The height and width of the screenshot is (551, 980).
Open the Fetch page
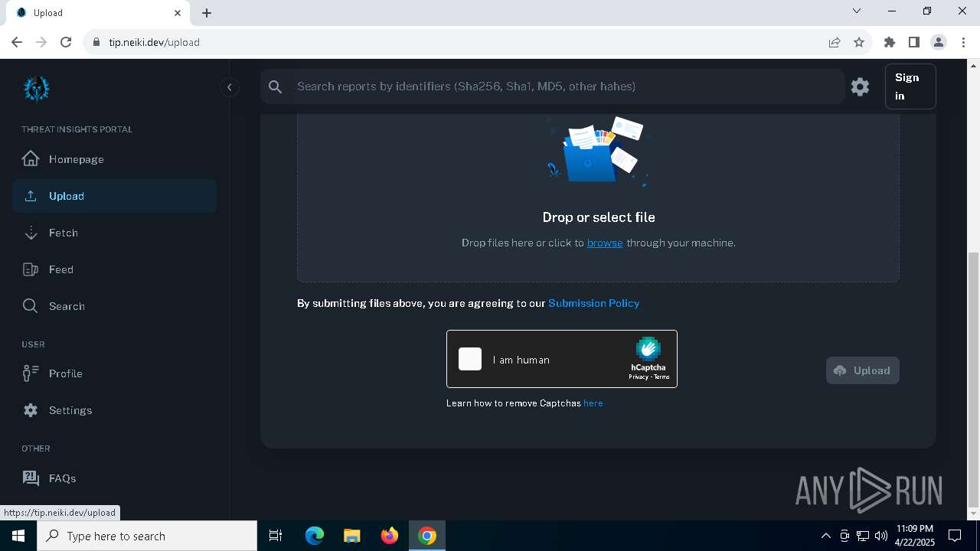pos(115,233)
